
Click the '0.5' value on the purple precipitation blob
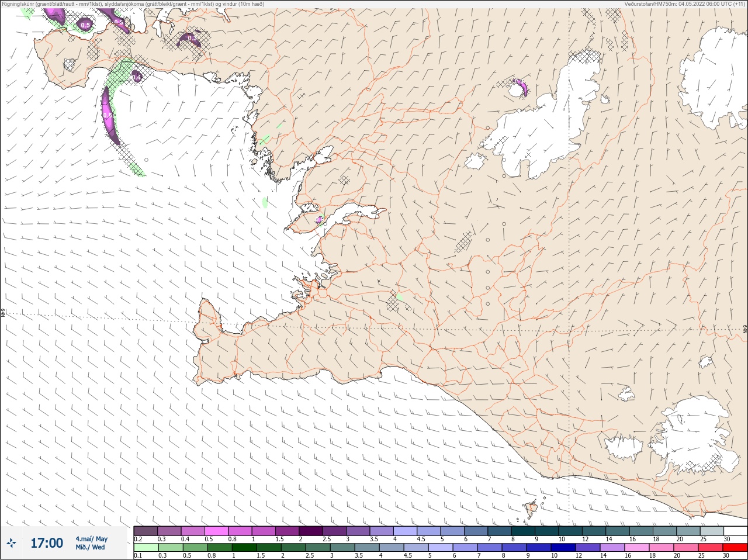[x=86, y=25]
